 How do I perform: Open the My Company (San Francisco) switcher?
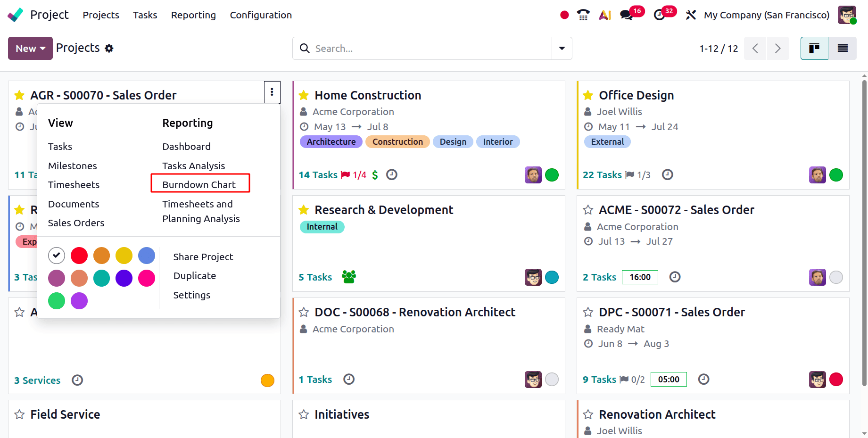click(x=767, y=15)
